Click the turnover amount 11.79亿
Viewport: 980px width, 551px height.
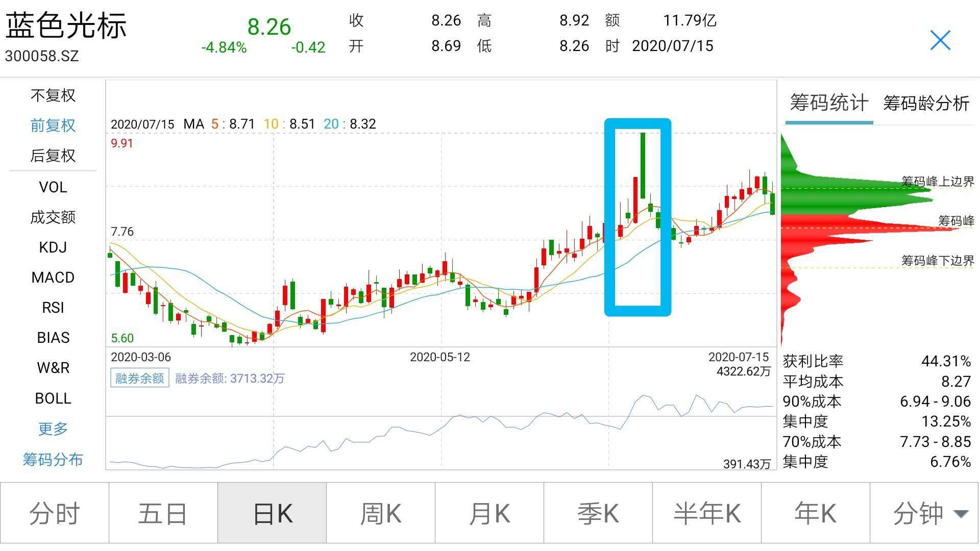(690, 20)
